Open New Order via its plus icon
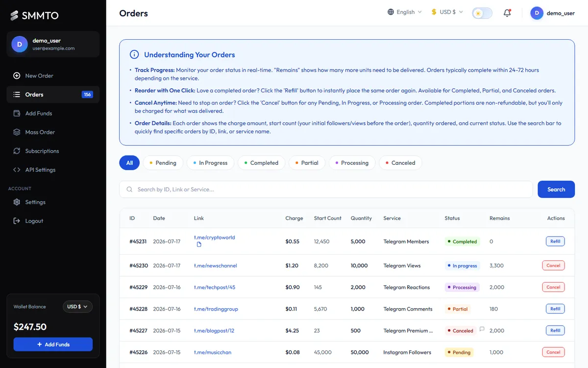This screenshot has width=588, height=368. 17,76
